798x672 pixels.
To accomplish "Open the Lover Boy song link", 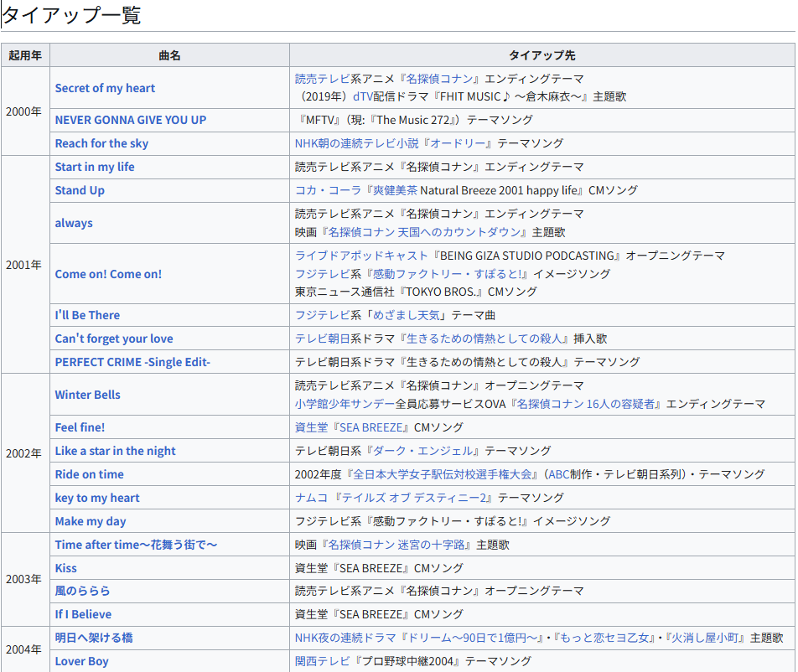I will pyautogui.click(x=81, y=661).
